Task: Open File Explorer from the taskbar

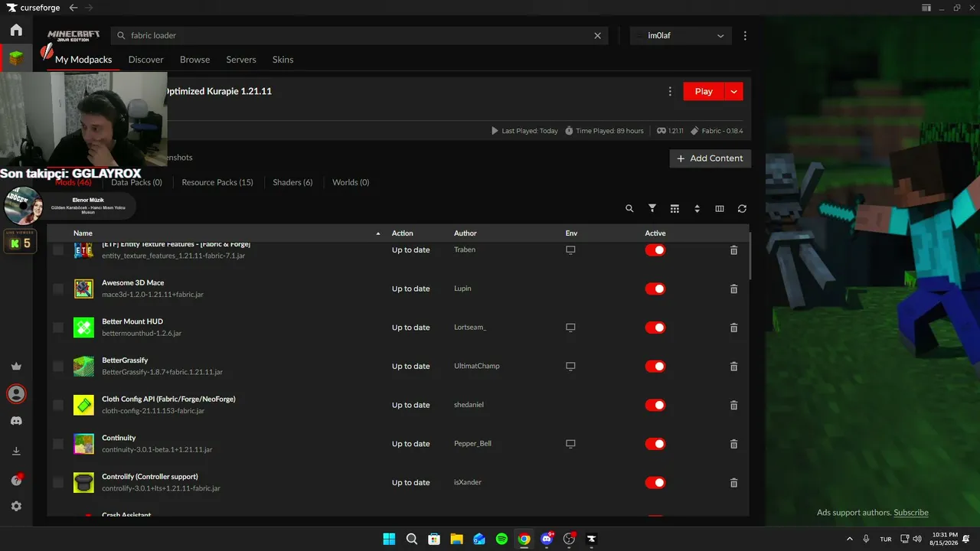Action: pyautogui.click(x=456, y=539)
